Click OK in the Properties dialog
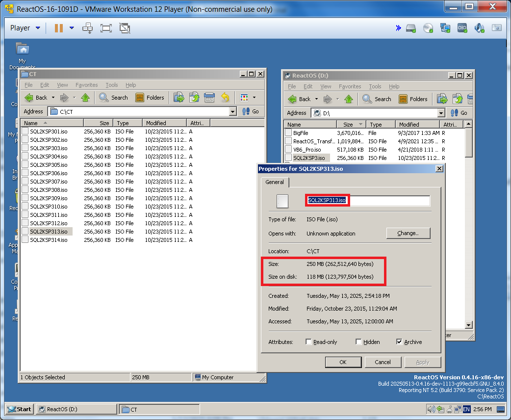The width and height of the screenshot is (511, 420). coord(343,362)
